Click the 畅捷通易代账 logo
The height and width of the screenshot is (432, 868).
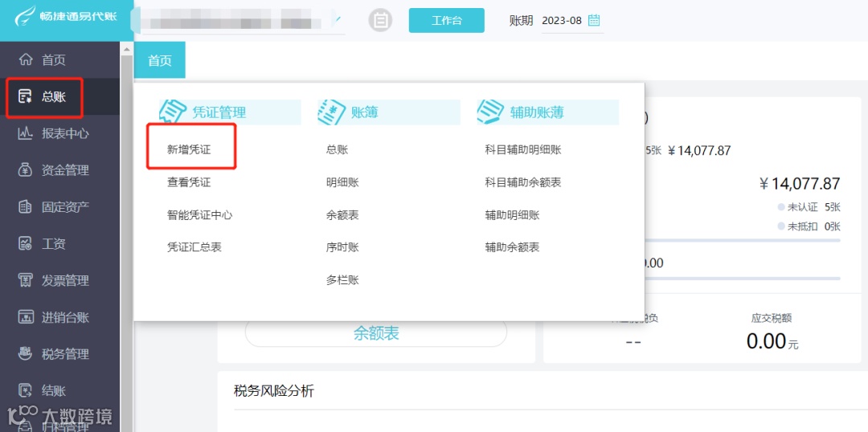tap(67, 17)
